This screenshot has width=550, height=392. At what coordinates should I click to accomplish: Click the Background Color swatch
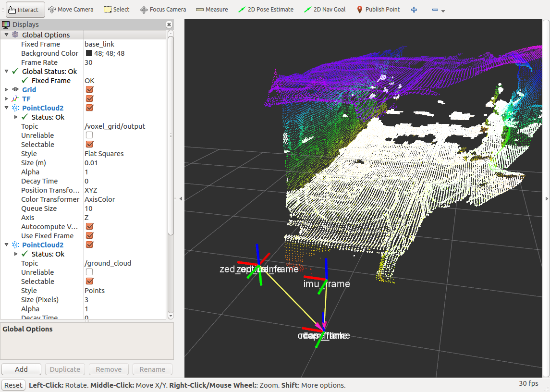pyautogui.click(x=89, y=53)
